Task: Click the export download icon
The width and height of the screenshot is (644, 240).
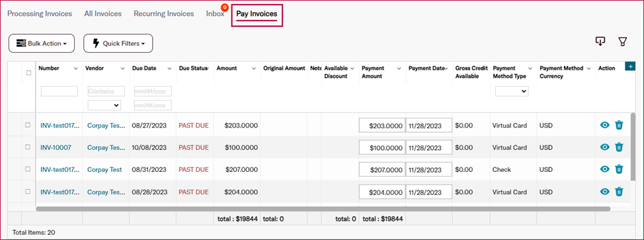Action: [600, 41]
